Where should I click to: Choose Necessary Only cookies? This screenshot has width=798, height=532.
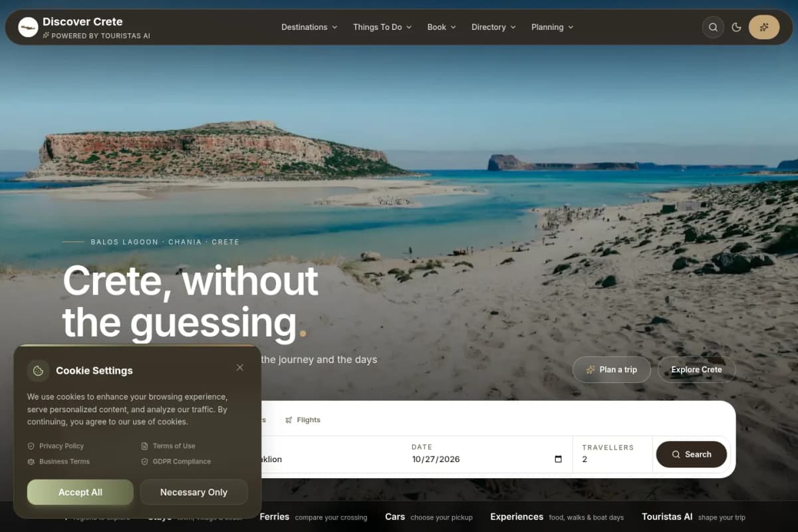194,492
